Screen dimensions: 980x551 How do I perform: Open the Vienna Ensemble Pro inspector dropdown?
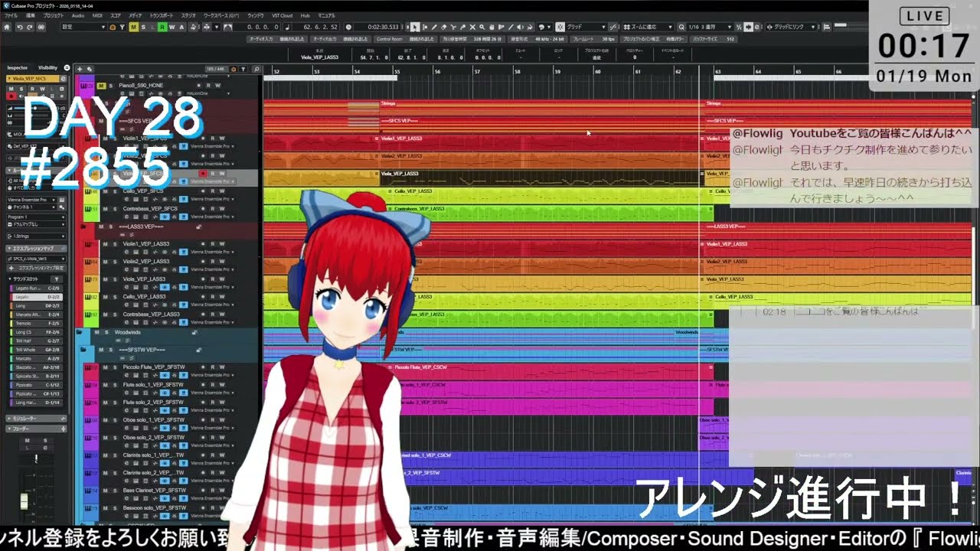pyautogui.click(x=31, y=200)
